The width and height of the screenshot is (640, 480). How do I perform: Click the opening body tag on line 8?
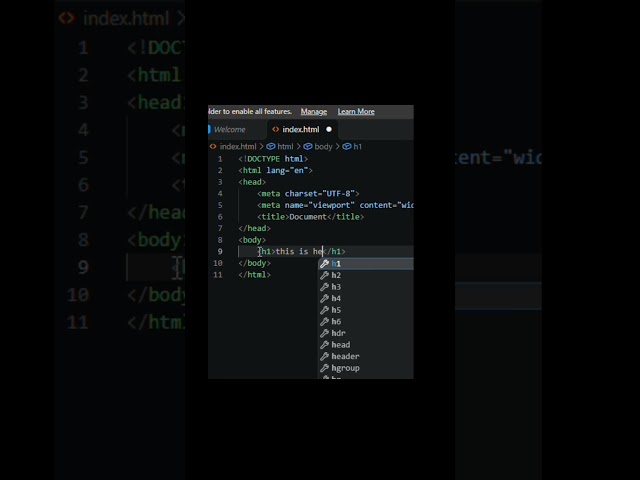click(x=252, y=240)
